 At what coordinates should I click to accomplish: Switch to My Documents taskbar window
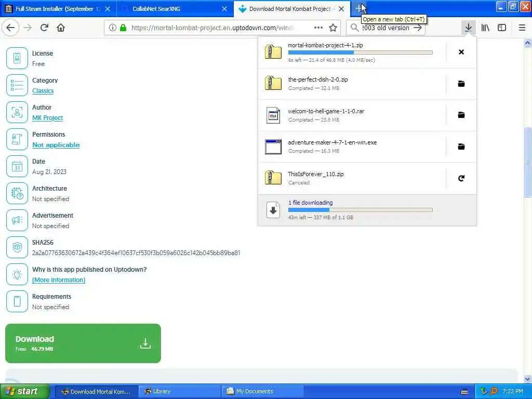(262, 391)
